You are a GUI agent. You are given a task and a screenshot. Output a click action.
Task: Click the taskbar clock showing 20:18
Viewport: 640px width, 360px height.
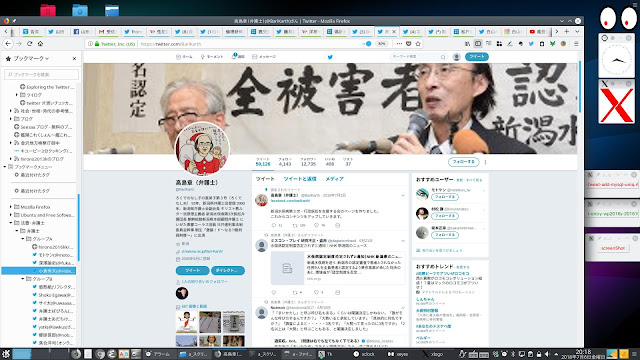click(584, 354)
